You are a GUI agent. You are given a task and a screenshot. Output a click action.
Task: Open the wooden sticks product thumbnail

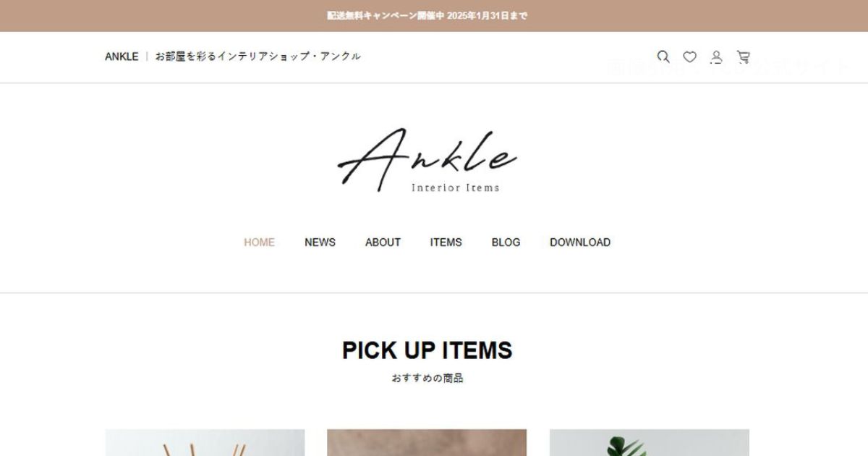[x=205, y=442]
